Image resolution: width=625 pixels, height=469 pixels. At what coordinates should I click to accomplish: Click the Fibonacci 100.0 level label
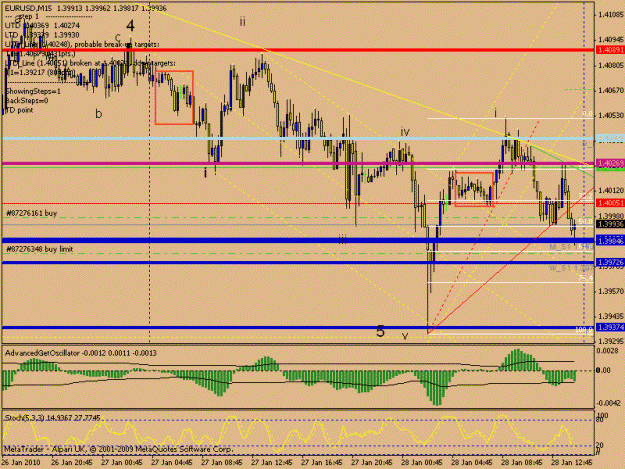pyautogui.click(x=584, y=330)
